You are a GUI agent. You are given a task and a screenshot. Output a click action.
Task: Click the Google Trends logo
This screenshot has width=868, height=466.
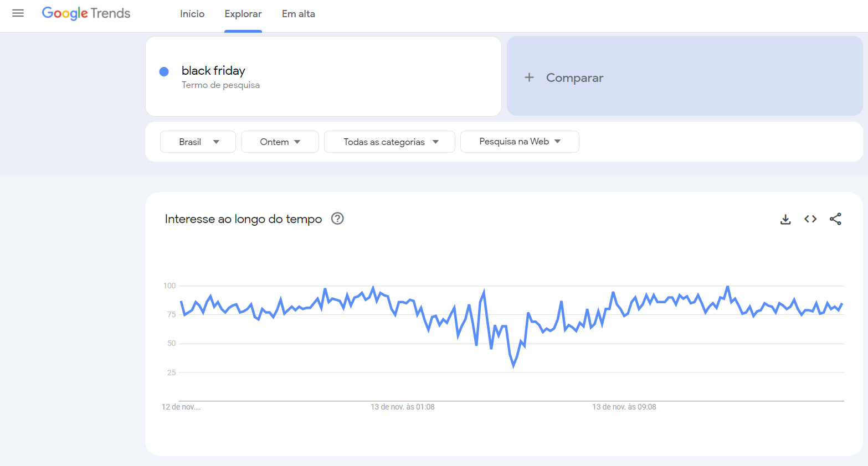pos(86,13)
